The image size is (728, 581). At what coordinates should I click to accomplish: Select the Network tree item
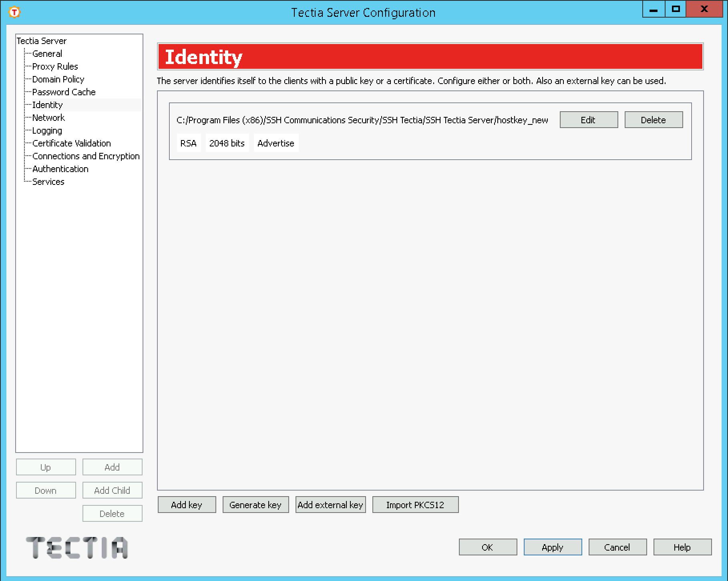48,118
